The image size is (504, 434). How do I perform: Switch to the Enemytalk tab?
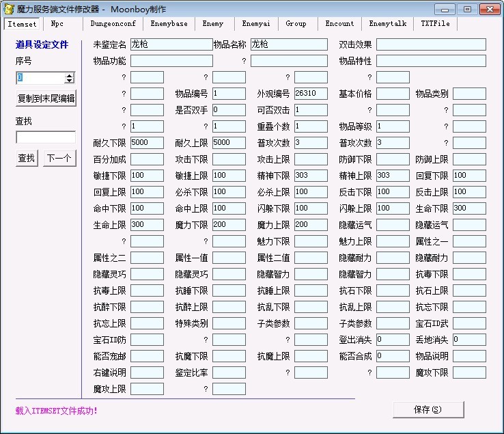pyautogui.click(x=388, y=24)
